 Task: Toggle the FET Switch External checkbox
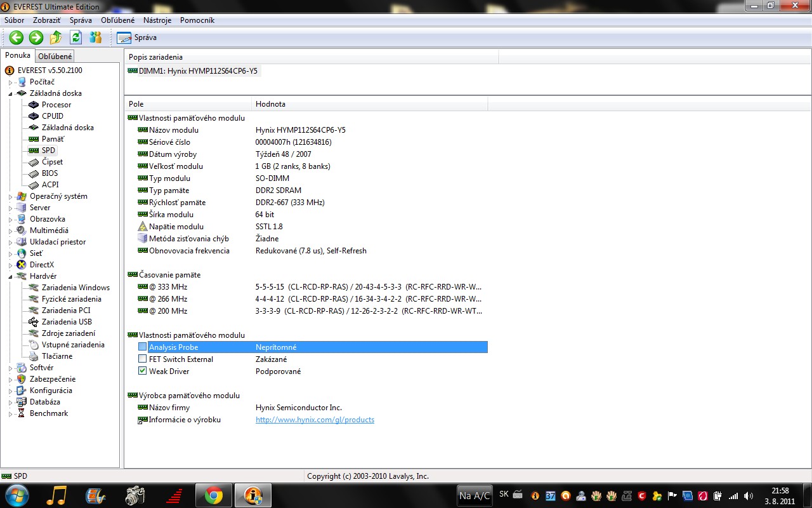(x=142, y=359)
